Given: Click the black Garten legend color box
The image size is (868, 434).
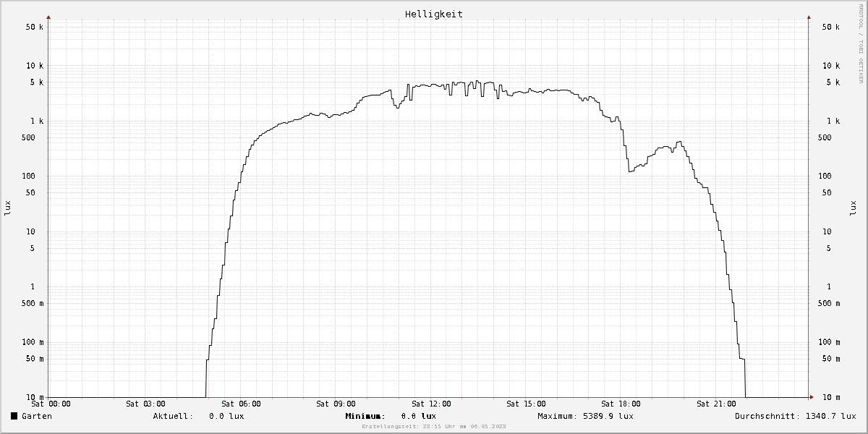Looking at the screenshot, I should click(x=14, y=416).
